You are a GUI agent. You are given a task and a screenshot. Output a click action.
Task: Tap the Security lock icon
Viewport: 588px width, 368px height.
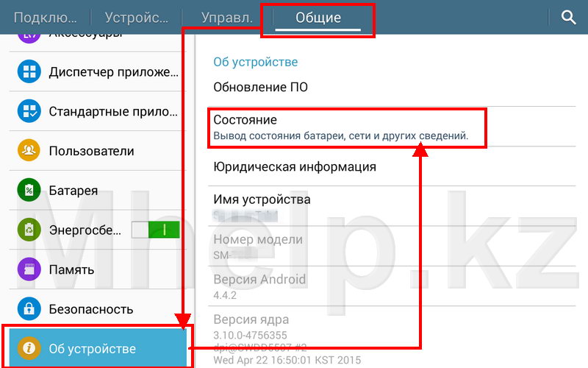click(29, 309)
